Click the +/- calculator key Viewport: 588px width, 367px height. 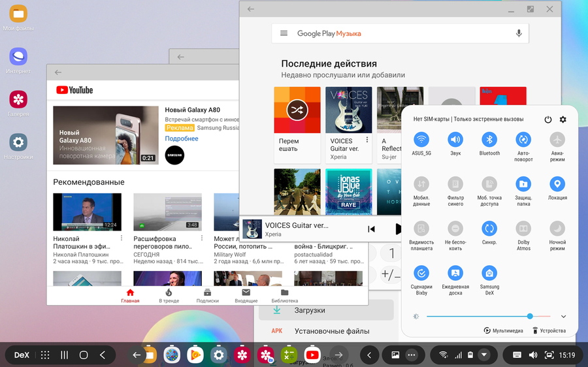point(391,274)
